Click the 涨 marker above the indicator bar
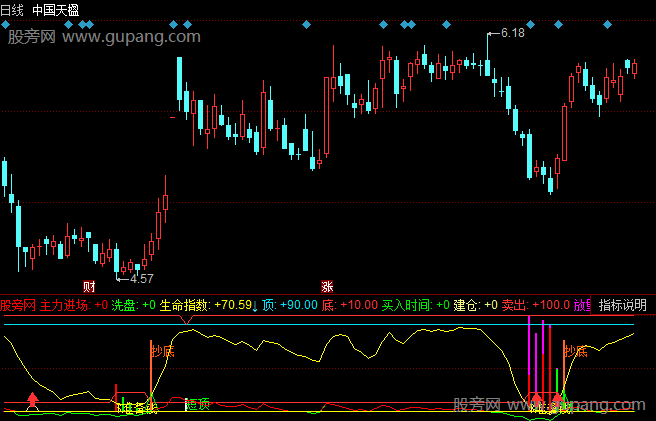 pyautogui.click(x=327, y=286)
